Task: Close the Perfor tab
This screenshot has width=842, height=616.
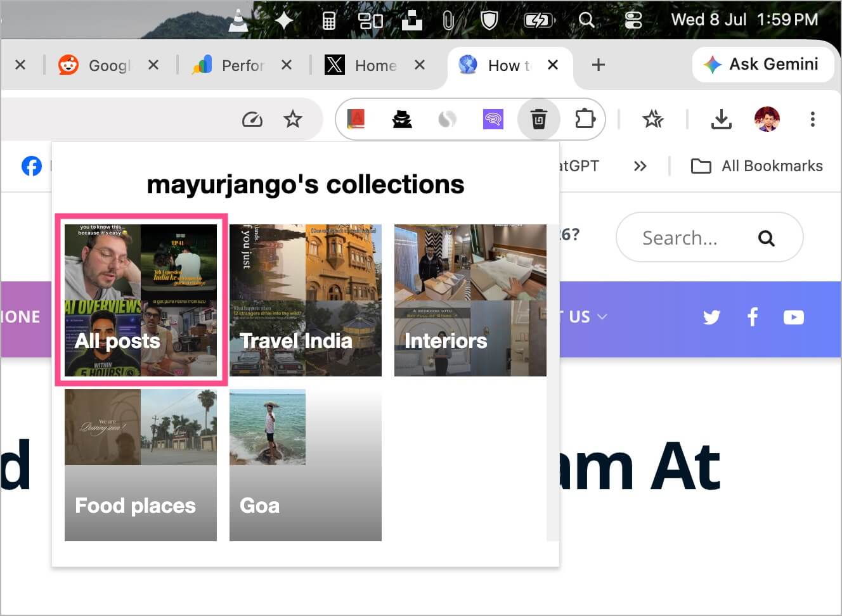Action: click(x=287, y=65)
